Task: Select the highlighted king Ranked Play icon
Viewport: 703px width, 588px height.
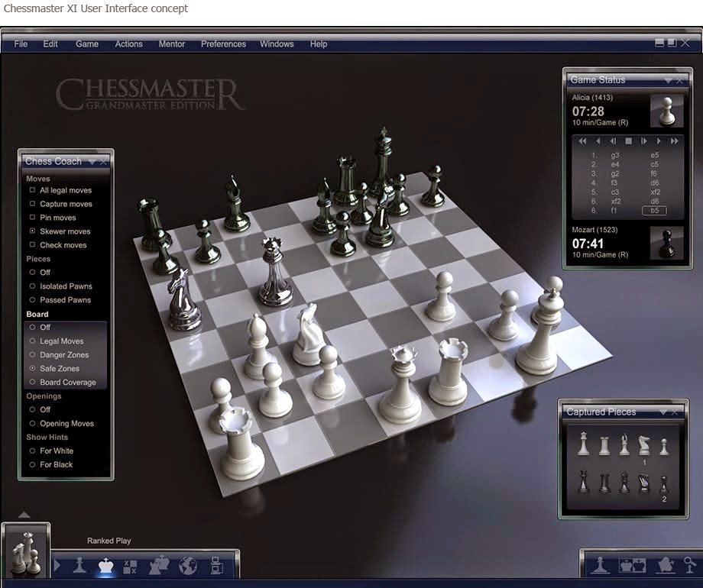Action: point(105,566)
